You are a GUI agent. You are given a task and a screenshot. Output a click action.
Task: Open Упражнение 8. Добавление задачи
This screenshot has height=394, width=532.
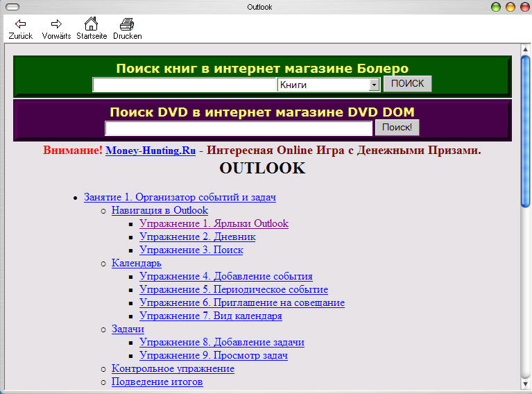pyautogui.click(x=222, y=343)
